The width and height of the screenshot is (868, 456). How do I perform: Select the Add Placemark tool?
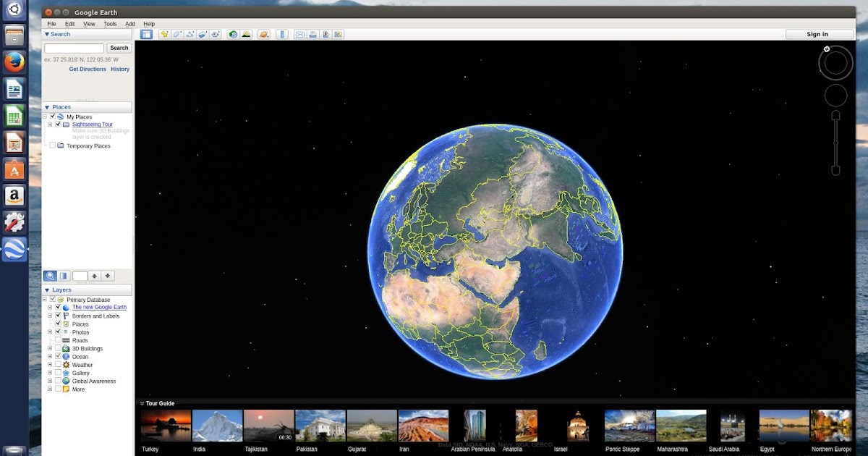(165, 33)
